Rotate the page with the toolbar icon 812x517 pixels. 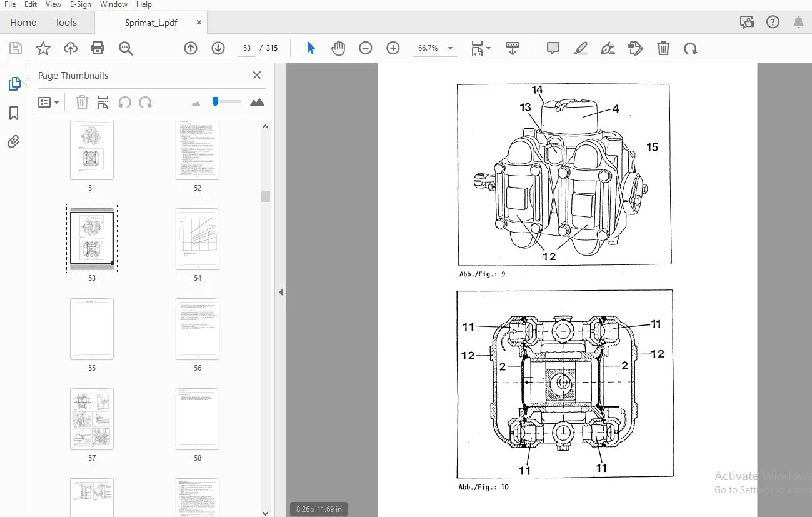690,48
